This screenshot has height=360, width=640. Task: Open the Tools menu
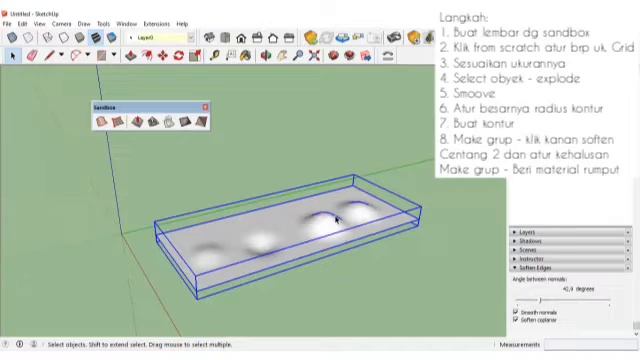(104, 24)
